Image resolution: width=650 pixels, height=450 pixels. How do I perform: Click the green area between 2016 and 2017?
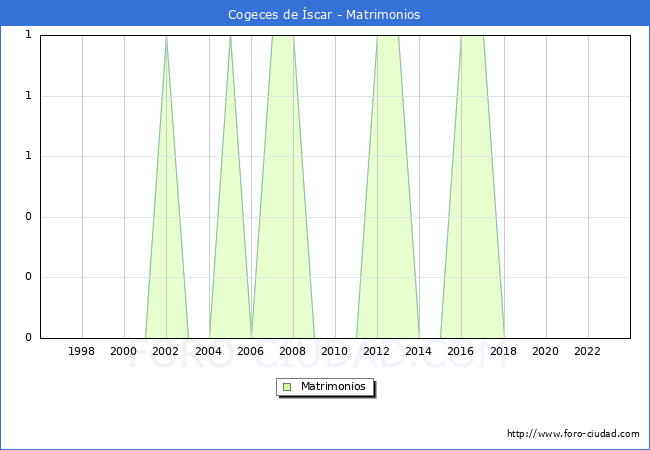[x=472, y=186]
